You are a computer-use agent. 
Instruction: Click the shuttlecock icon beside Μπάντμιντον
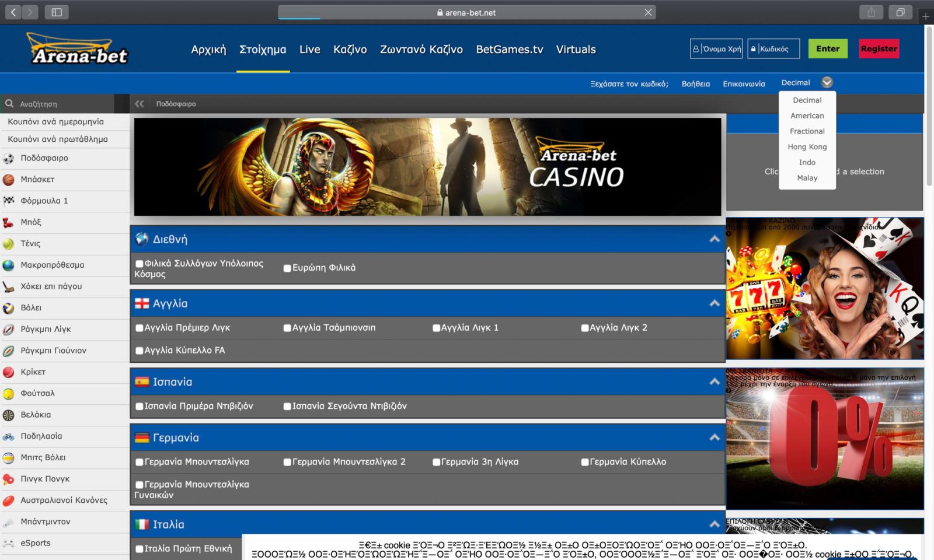pyautogui.click(x=9, y=521)
